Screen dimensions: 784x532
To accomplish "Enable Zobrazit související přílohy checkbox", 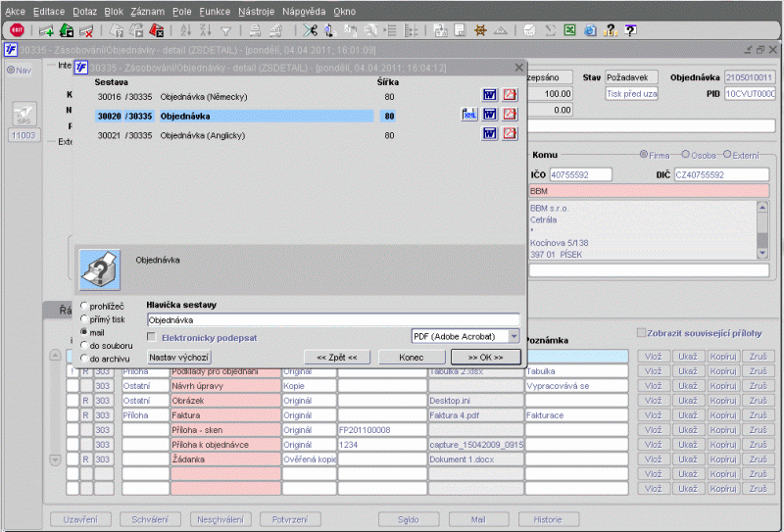I will point(641,332).
